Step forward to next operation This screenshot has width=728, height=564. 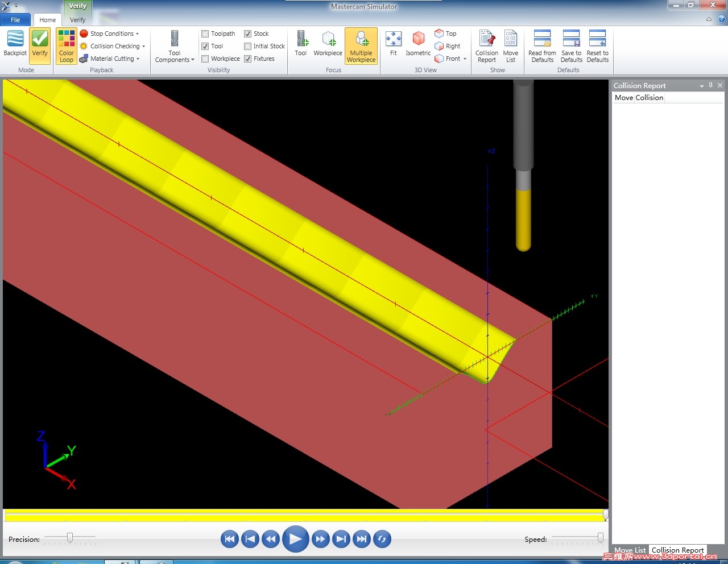[x=341, y=539]
